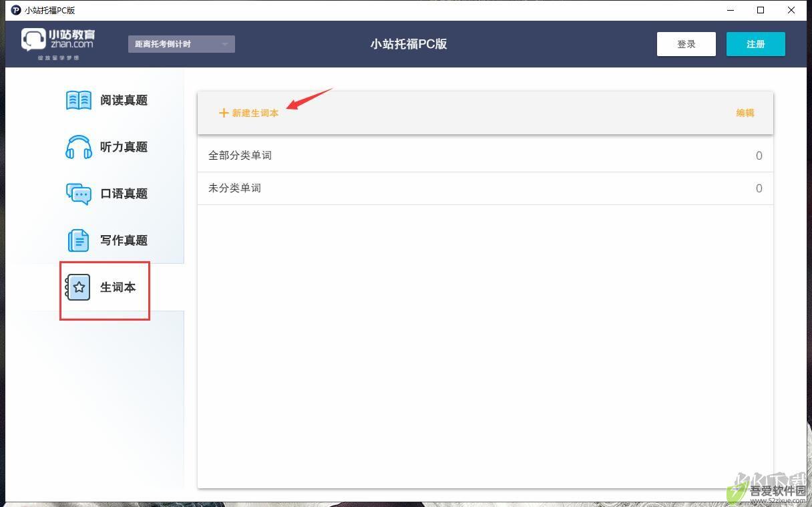Switch to 阅读真题 section
Screen dimensions: 812x507
tap(124, 100)
